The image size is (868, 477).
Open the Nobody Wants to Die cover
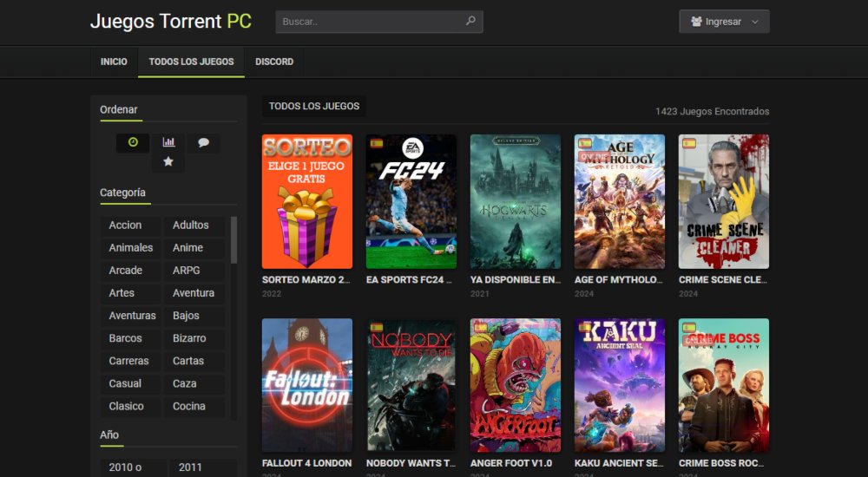point(411,385)
